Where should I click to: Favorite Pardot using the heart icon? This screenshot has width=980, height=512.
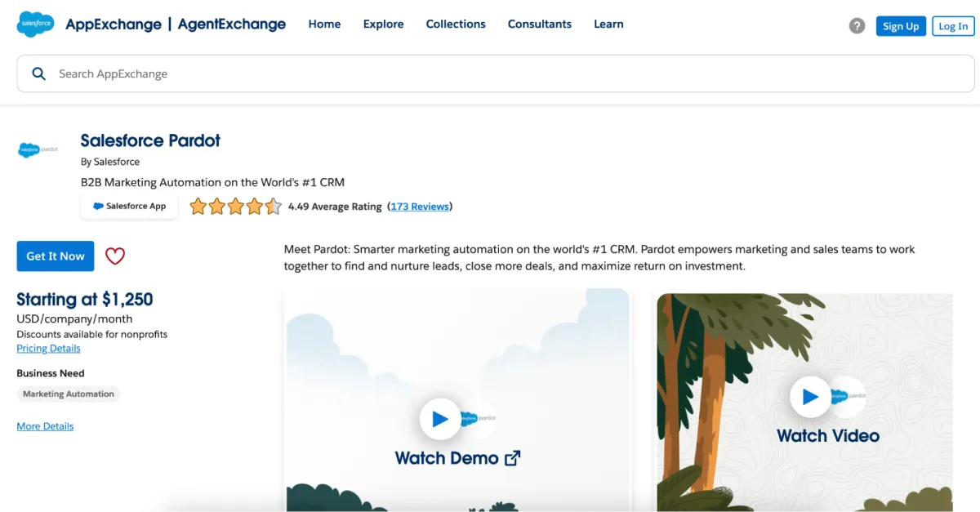point(114,256)
